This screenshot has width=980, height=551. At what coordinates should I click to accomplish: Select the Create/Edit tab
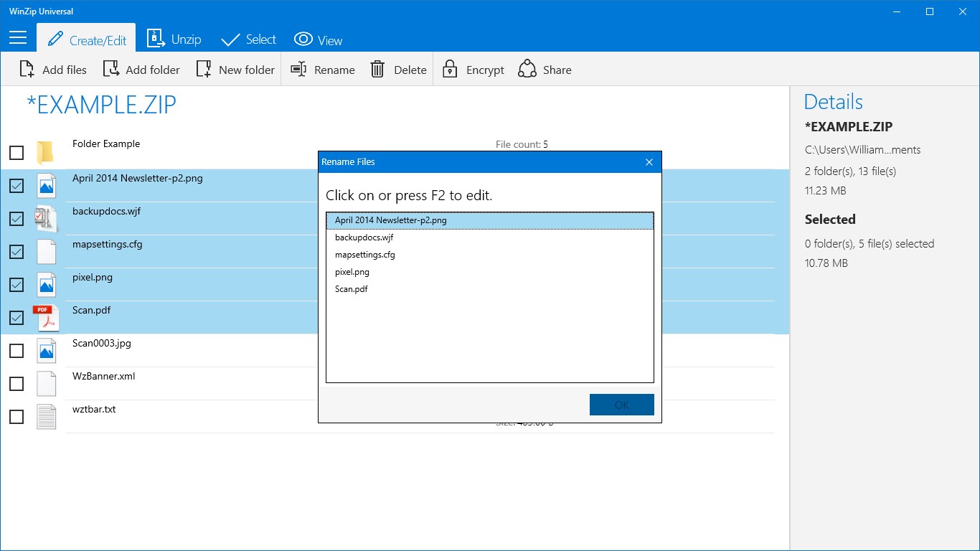(86, 38)
